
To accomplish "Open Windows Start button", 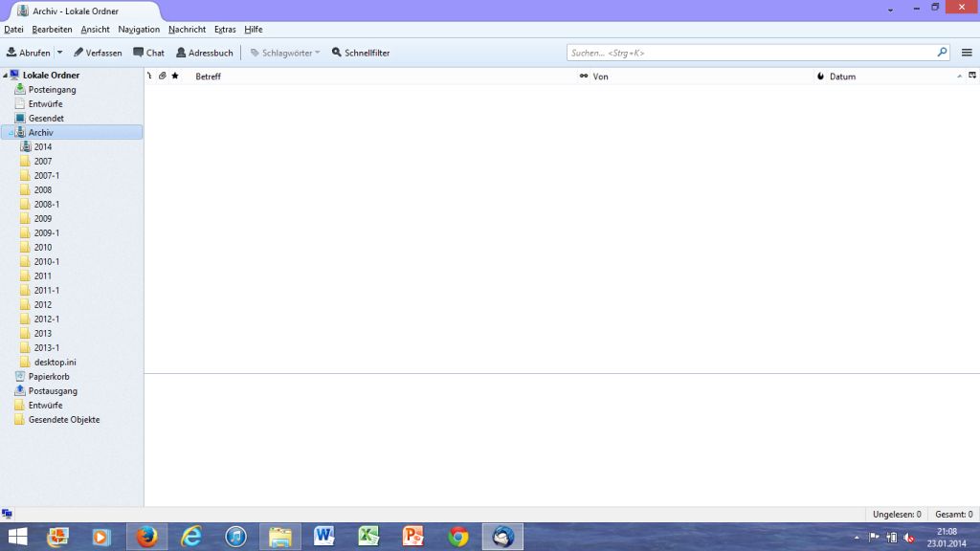I will coord(17,537).
